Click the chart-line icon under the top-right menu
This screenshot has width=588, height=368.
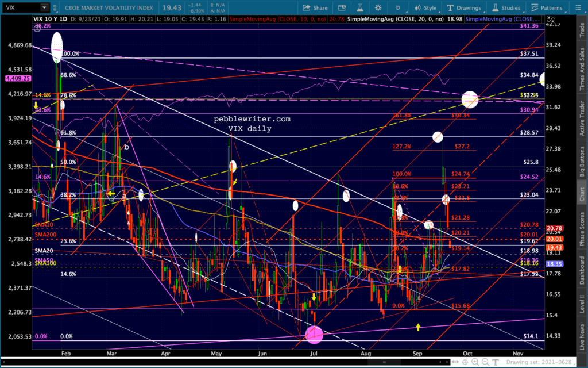tap(550, 20)
